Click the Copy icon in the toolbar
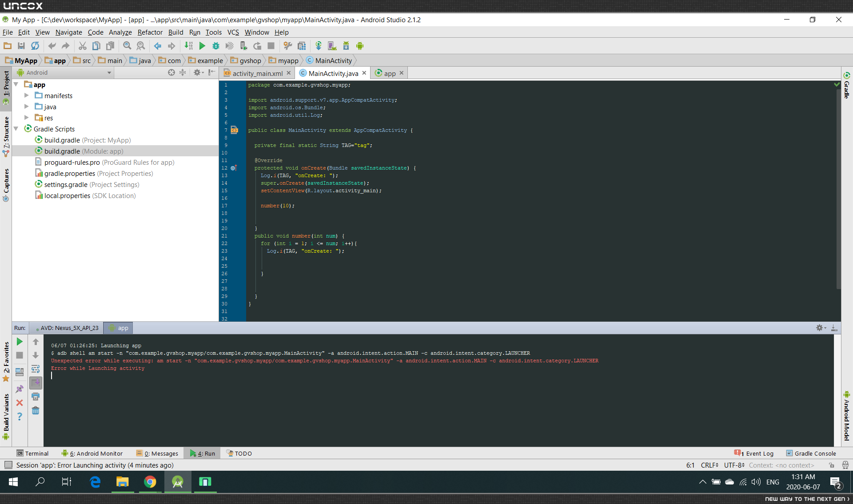Screen dimensions: 853x504 pos(96,46)
